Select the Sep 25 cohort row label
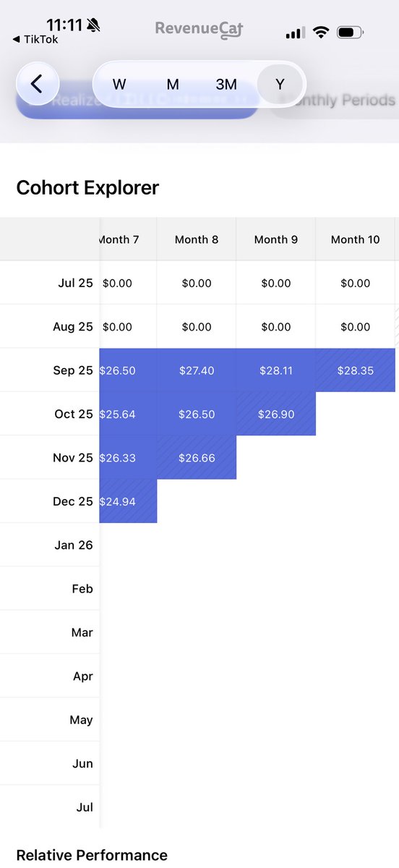The width and height of the screenshot is (399, 868). coord(73,370)
